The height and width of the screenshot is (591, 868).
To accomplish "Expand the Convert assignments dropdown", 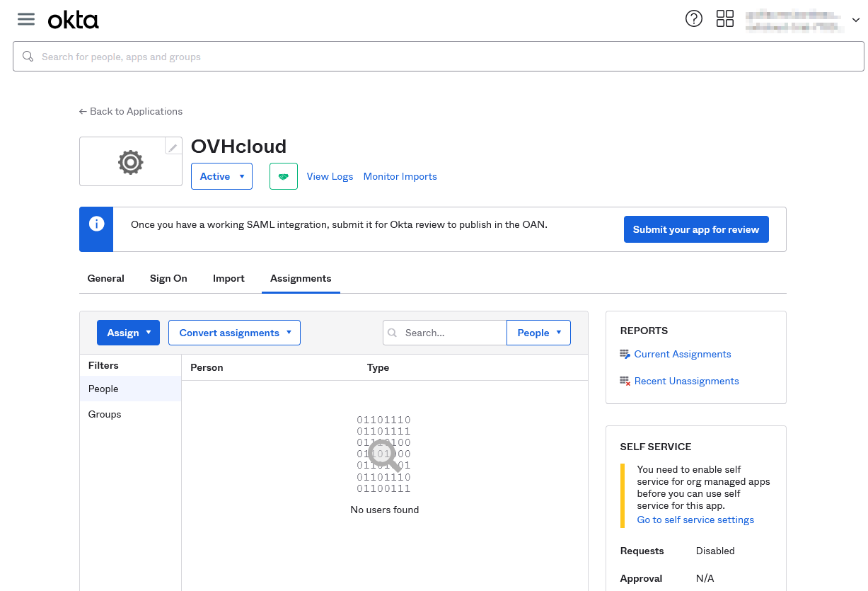I will [234, 333].
